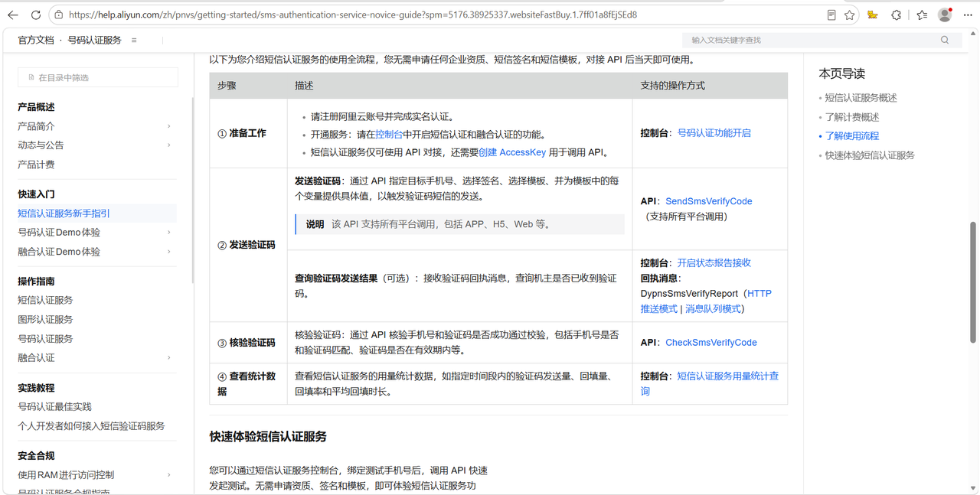Select 短信认证服务新手指引 in the sidebar
The width and height of the screenshot is (980, 495).
(64, 213)
